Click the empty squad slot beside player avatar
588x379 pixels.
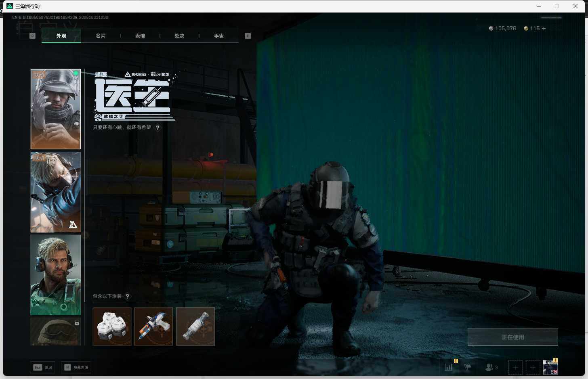pyautogui.click(x=533, y=367)
